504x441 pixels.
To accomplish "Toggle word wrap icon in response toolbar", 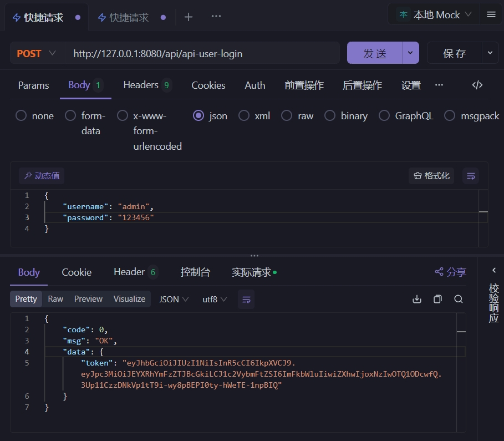I will (x=246, y=299).
